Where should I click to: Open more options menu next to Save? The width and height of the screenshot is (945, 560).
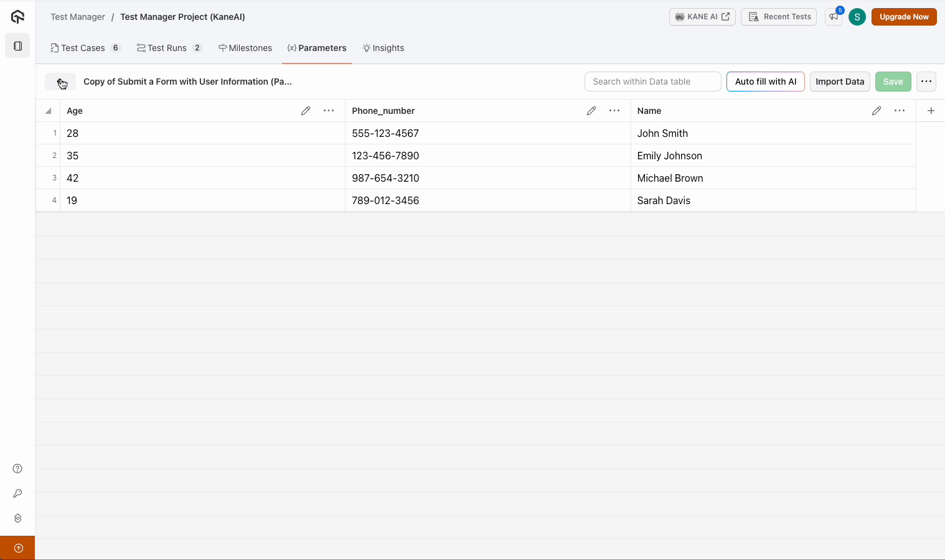coord(926,82)
